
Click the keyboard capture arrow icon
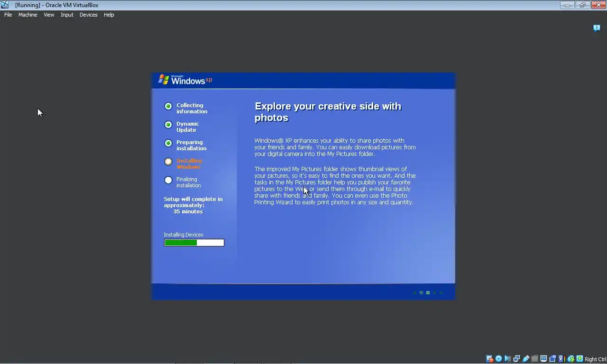[580, 359]
